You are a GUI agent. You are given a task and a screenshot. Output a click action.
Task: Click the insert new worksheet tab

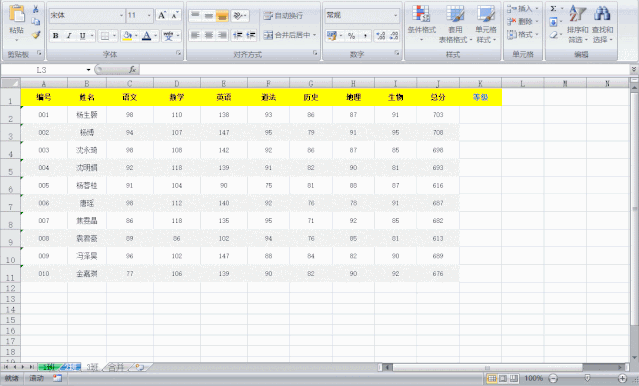(x=141, y=367)
